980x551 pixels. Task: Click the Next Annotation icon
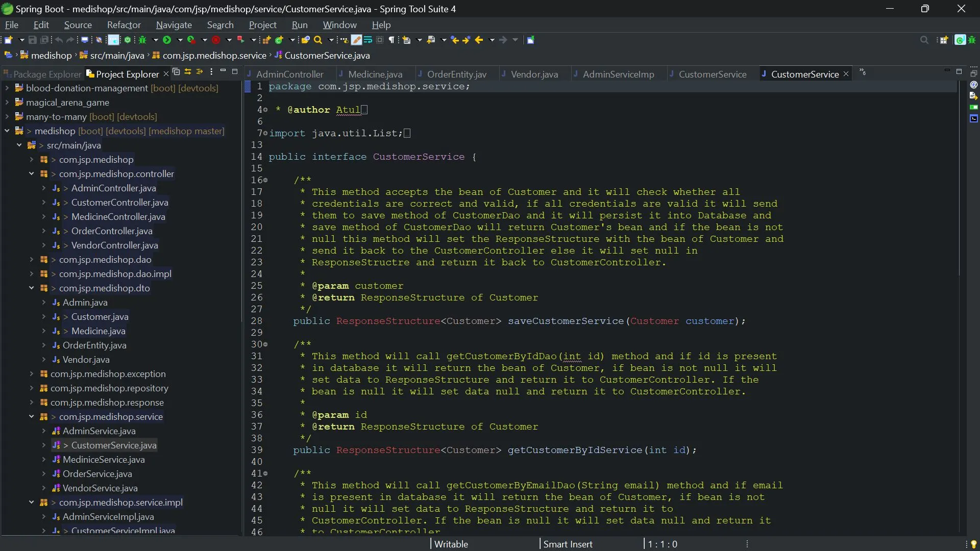point(407,40)
